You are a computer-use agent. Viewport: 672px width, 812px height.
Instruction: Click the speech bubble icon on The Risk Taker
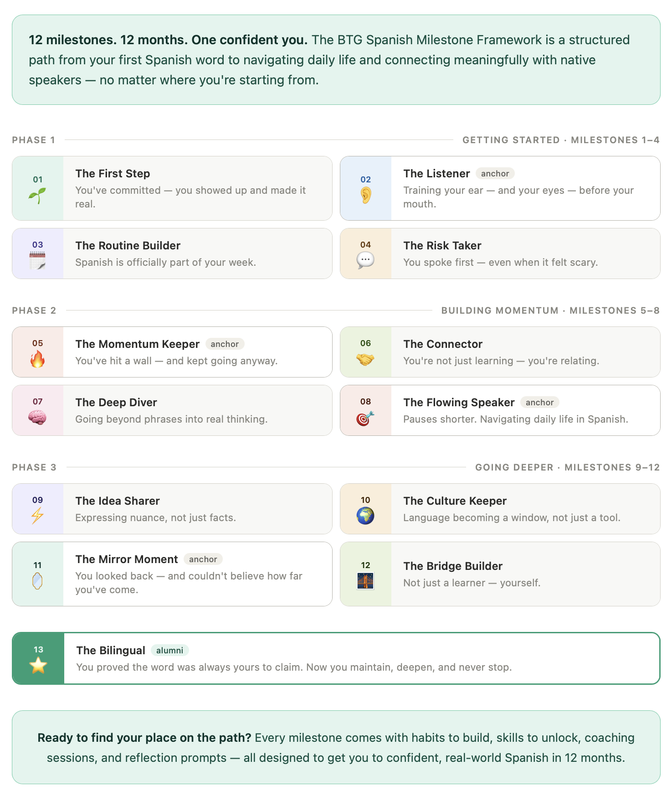[x=365, y=261]
